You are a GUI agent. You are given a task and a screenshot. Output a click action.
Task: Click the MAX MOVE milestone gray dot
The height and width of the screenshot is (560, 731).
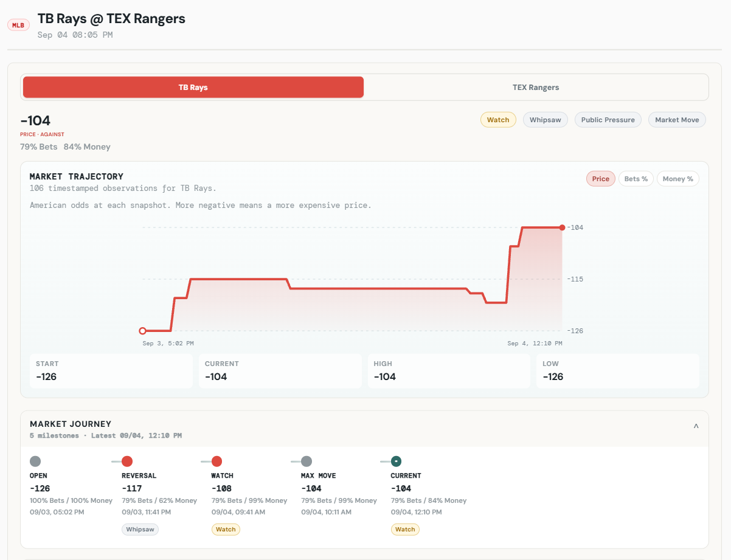point(307,461)
